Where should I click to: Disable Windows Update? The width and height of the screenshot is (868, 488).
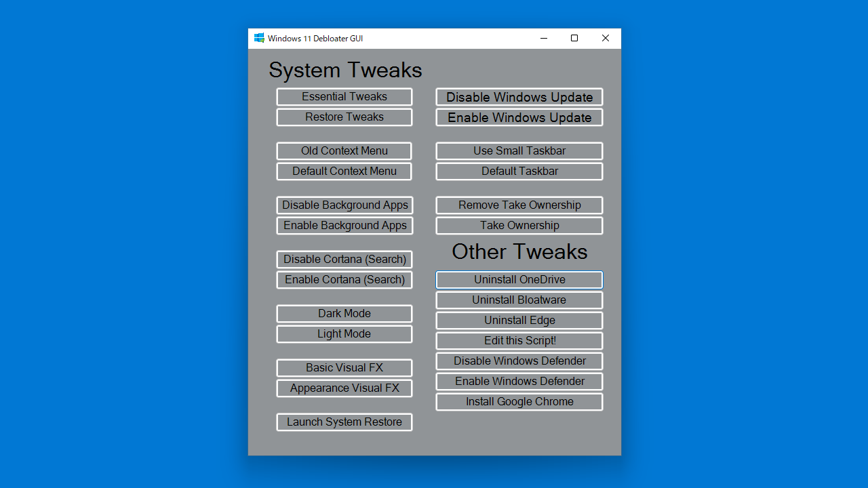(x=519, y=97)
